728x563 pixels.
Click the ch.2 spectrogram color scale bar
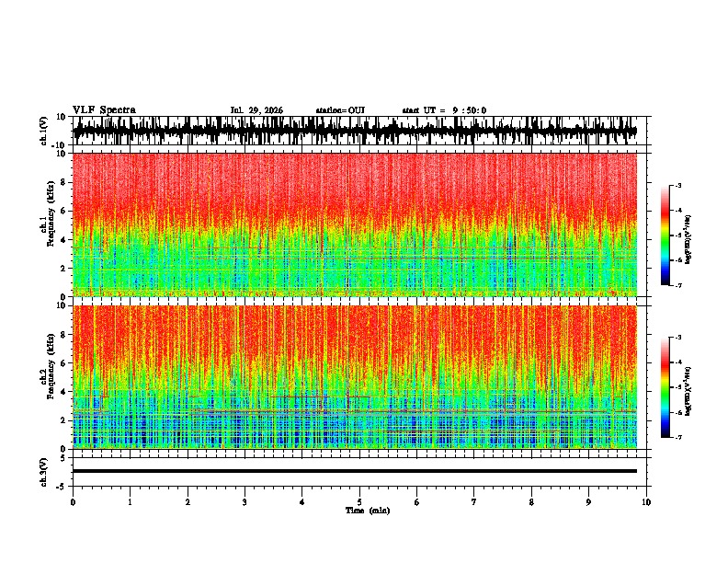point(665,387)
